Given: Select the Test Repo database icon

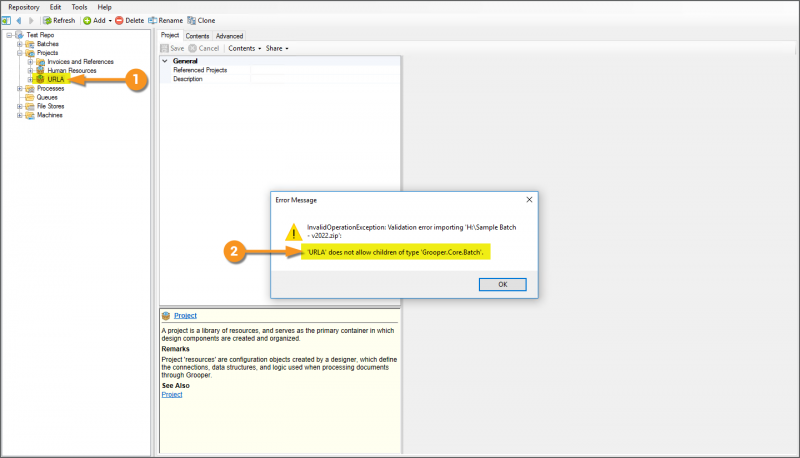Looking at the screenshot, I should 19,35.
